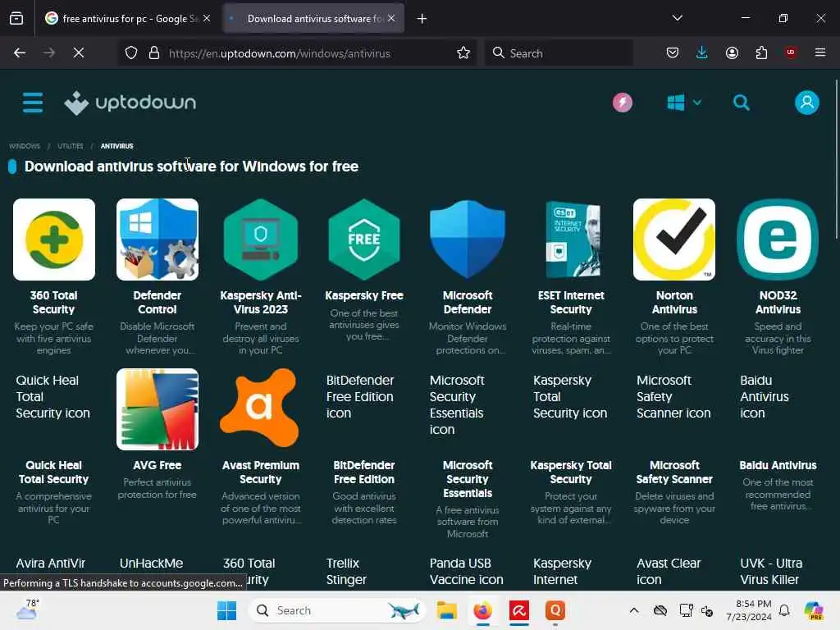Viewport: 840px width, 630px height.
Task: Open the AVG Free icon
Action: [157, 409]
